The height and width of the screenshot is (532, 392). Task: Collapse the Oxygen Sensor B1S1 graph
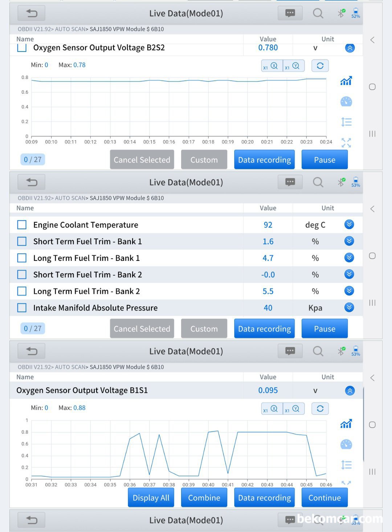pyautogui.click(x=350, y=391)
